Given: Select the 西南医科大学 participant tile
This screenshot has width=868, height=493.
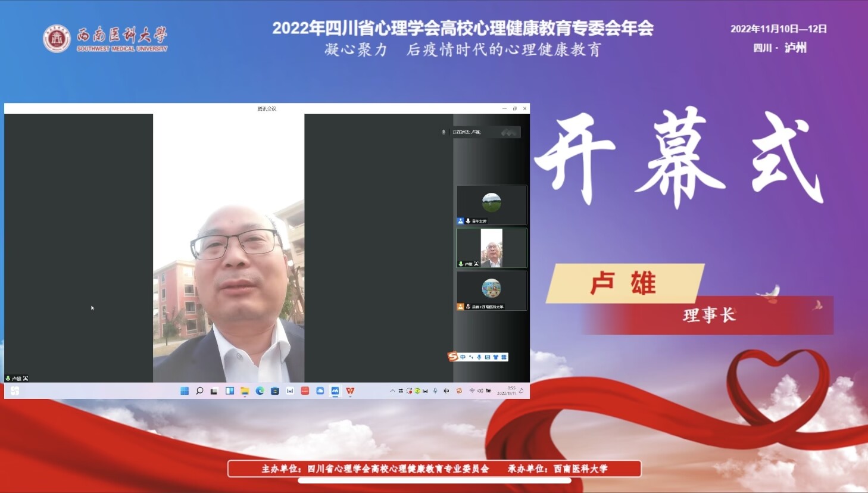Looking at the screenshot, I should [491, 291].
